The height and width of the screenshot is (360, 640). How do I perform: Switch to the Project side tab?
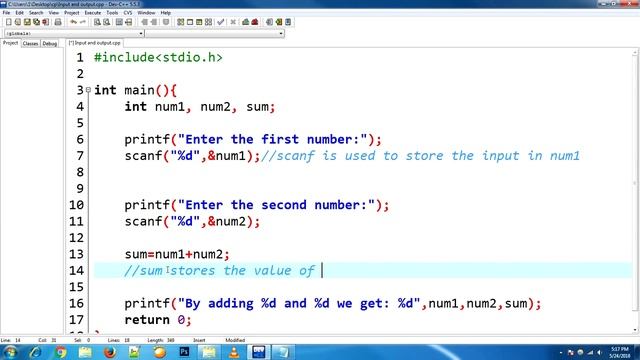[x=11, y=43]
